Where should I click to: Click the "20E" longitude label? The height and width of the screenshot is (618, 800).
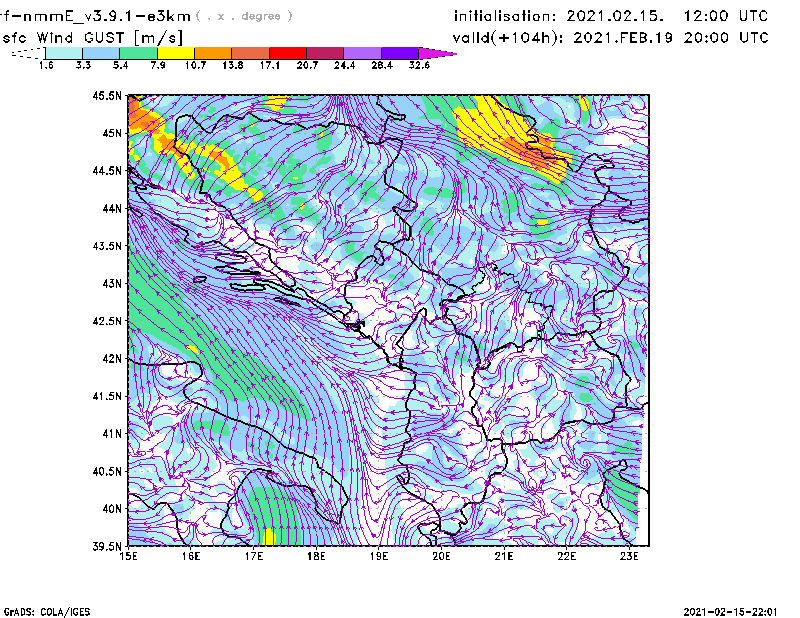[441, 556]
